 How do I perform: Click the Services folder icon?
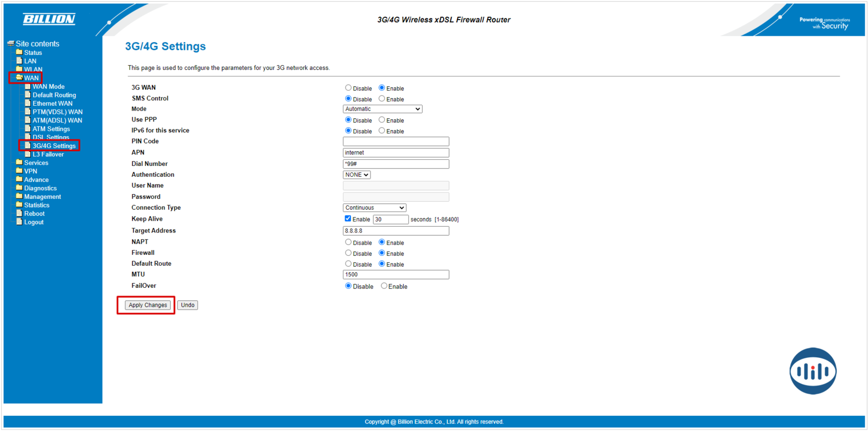click(20, 163)
